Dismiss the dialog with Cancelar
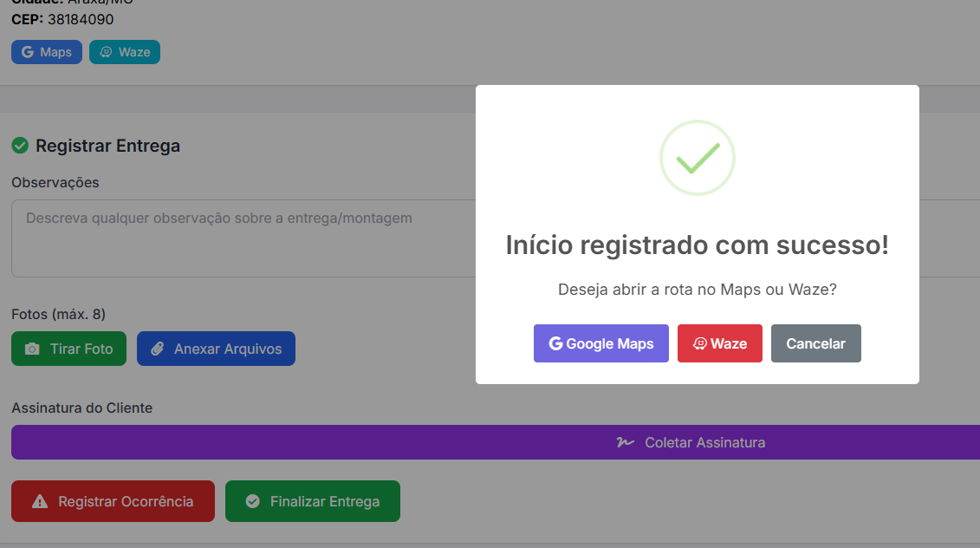980x548 pixels. pyautogui.click(x=815, y=343)
